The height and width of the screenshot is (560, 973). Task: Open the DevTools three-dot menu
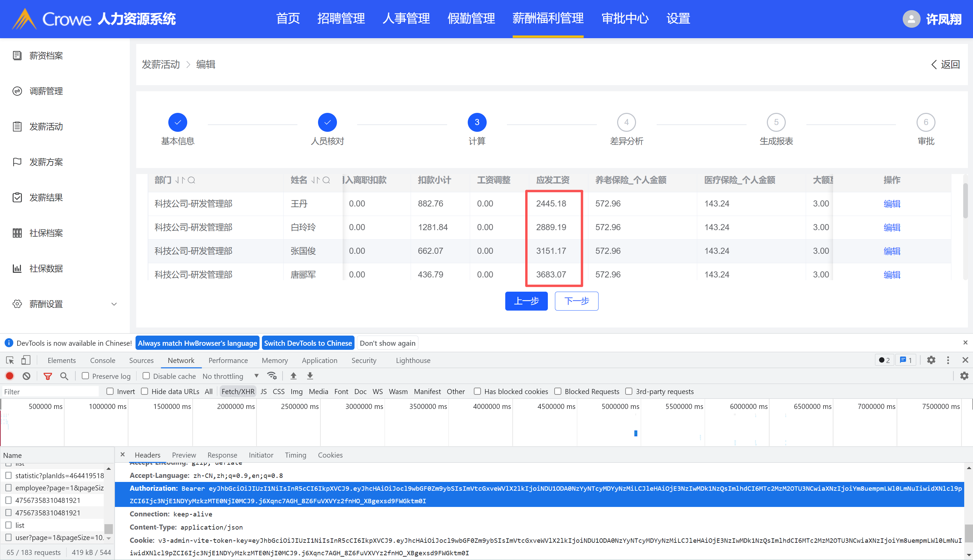coord(948,360)
